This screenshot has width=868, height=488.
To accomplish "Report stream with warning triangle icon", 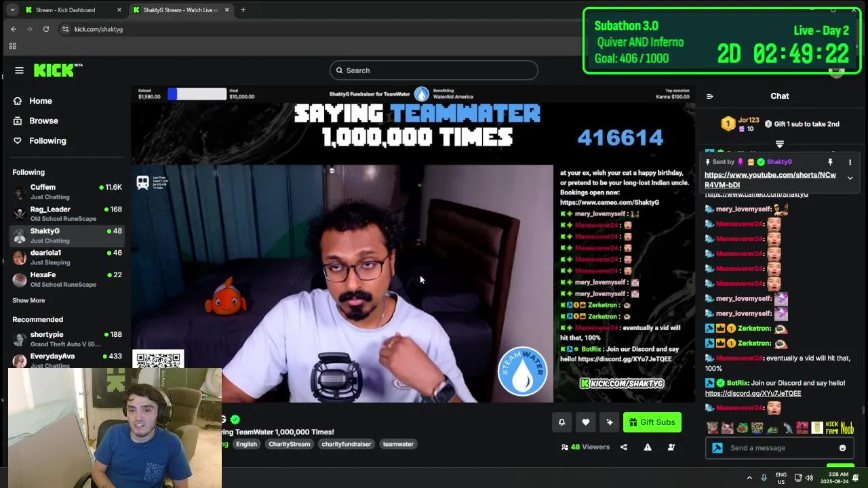I will pos(648,447).
